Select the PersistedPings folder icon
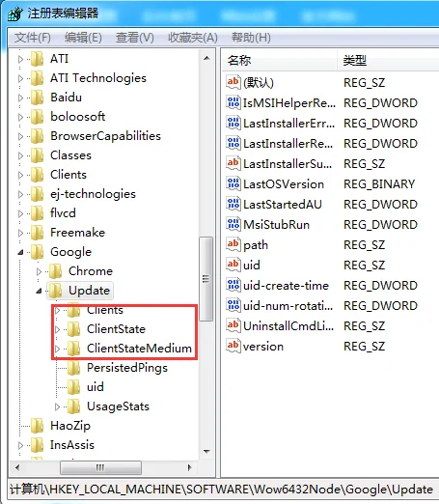The image size is (439, 504). 74,368
